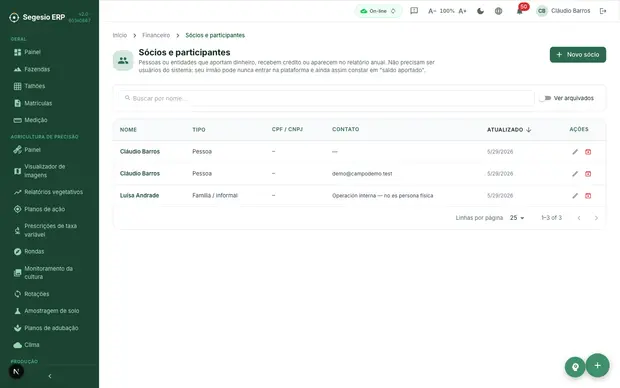
Task: Click the CB user avatar
Action: click(x=542, y=11)
